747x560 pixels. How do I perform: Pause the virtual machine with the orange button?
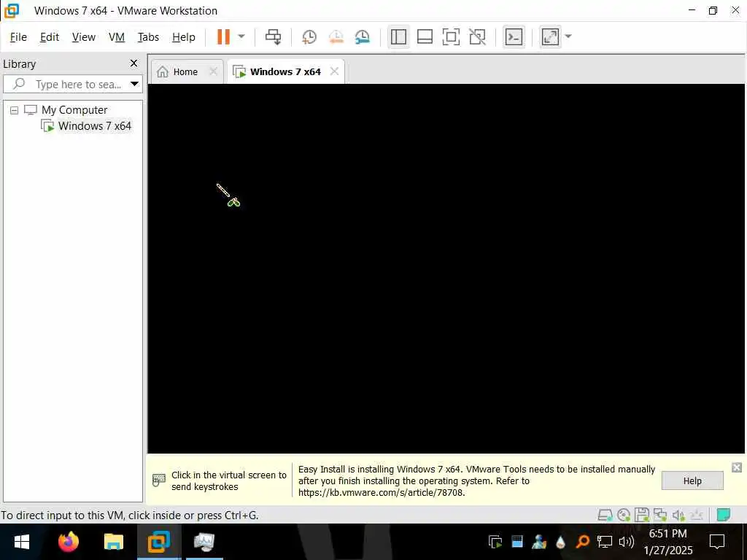pyautogui.click(x=223, y=36)
